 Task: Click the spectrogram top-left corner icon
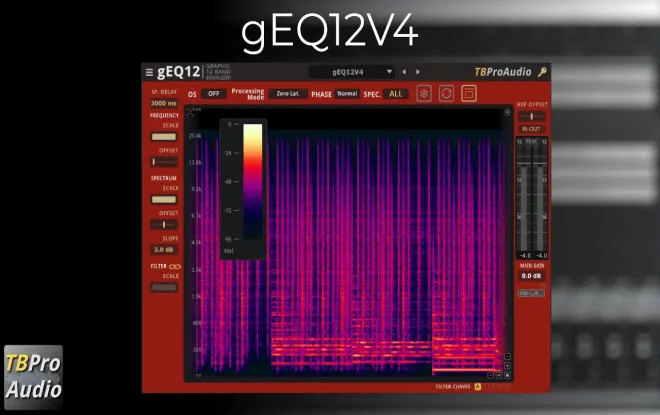point(190,112)
